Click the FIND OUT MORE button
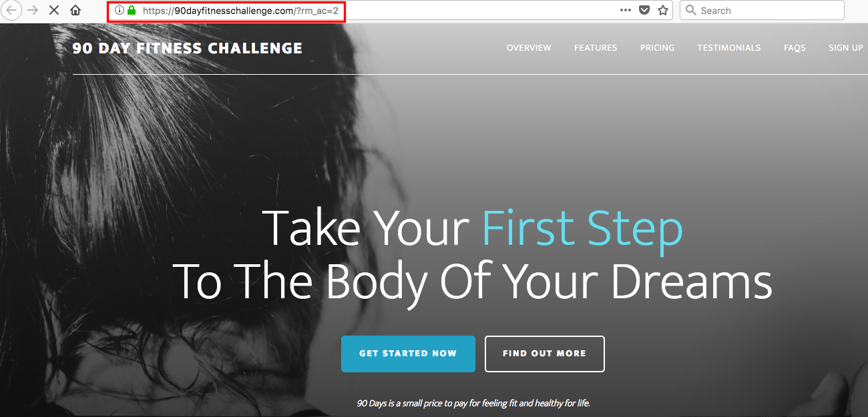Image resolution: width=868 pixels, height=417 pixels. [544, 354]
